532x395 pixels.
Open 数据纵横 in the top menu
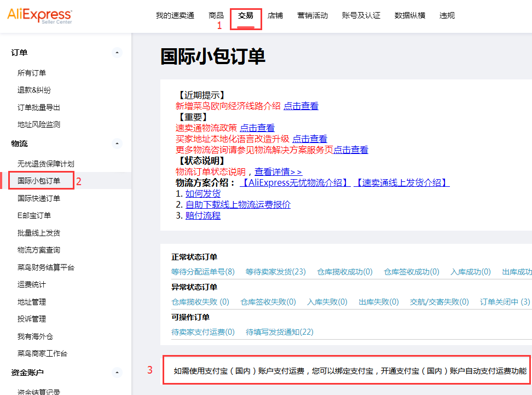[410, 15]
